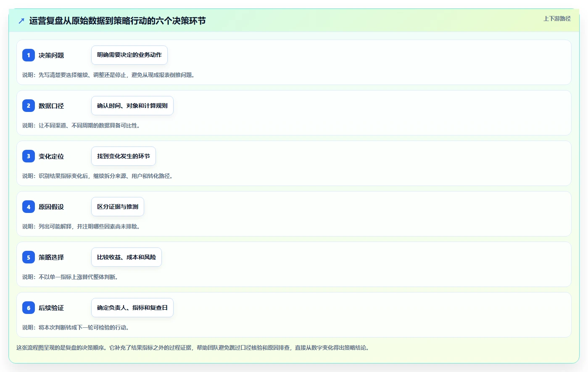
Task: Click the 后续验证 step title
Action: point(51,308)
